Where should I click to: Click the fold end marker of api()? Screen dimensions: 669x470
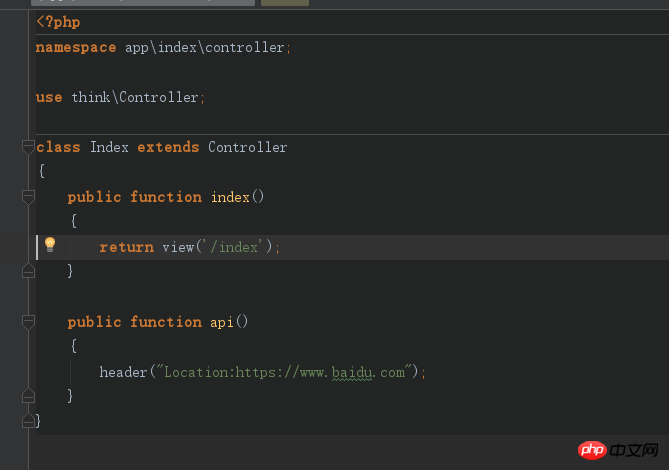tap(28, 396)
